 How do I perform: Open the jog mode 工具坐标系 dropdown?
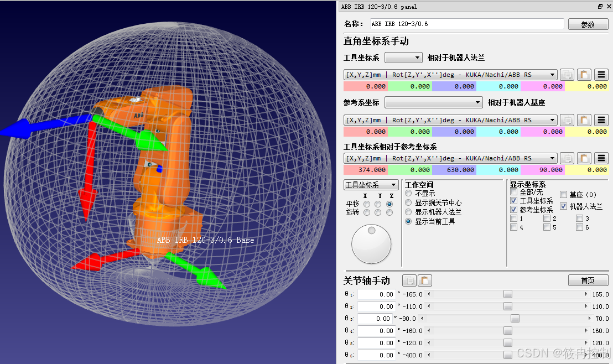[371, 185]
